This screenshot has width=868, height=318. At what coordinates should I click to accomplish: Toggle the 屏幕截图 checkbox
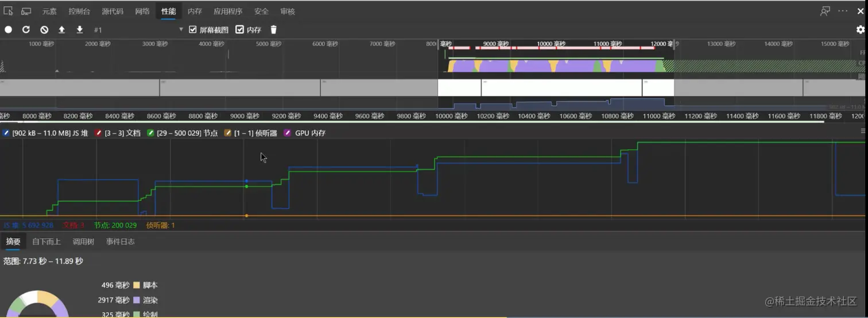tap(193, 29)
